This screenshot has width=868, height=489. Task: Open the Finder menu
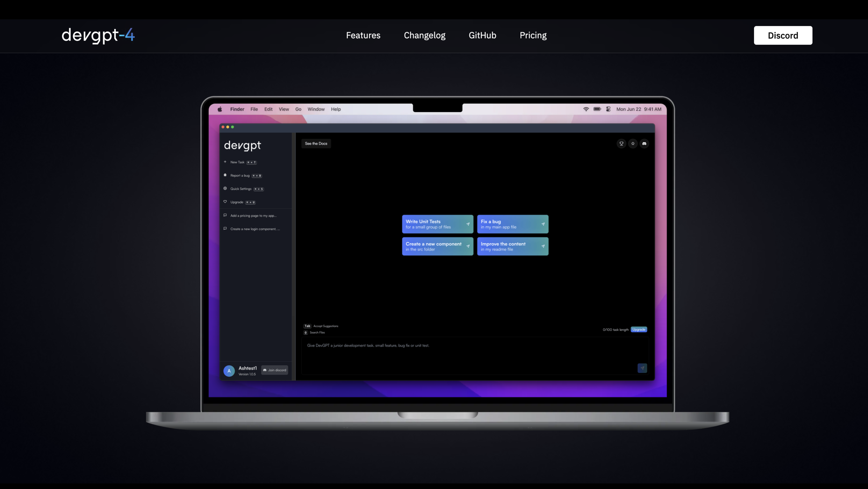coord(237,109)
